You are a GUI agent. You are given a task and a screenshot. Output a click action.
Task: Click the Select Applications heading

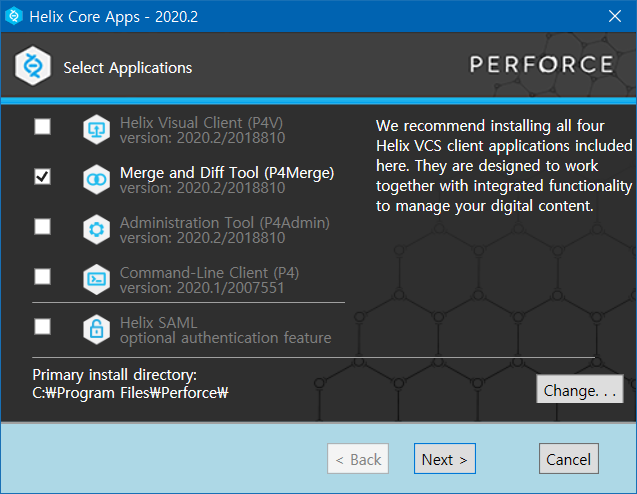128,68
